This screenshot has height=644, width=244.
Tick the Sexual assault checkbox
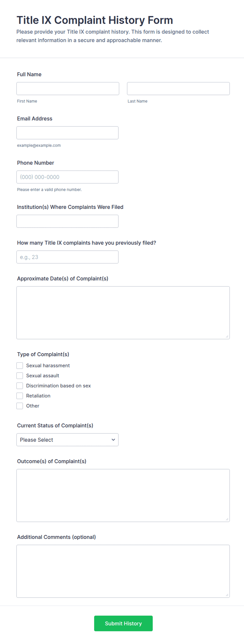tap(20, 376)
